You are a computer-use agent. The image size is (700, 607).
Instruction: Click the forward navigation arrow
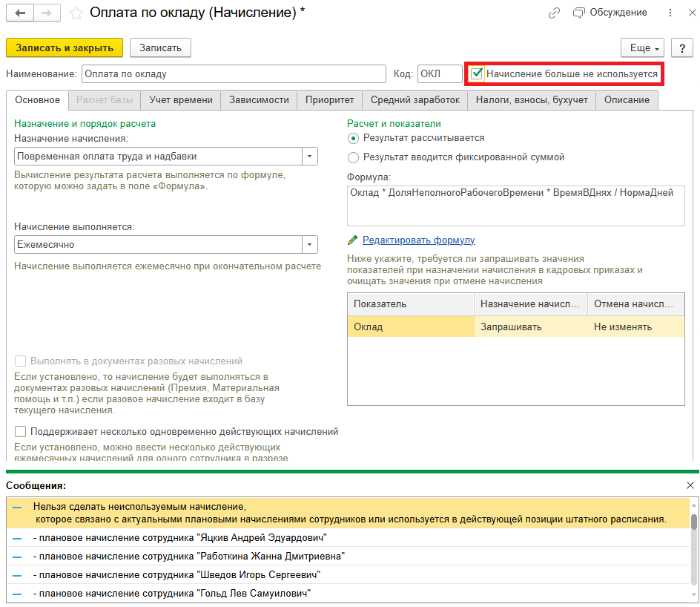coord(47,13)
